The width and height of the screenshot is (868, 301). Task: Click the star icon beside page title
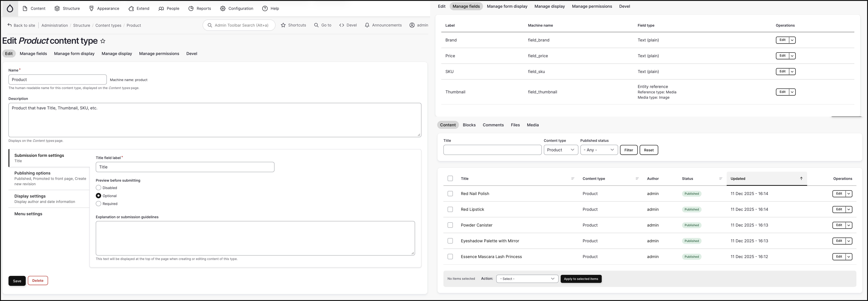pos(103,41)
